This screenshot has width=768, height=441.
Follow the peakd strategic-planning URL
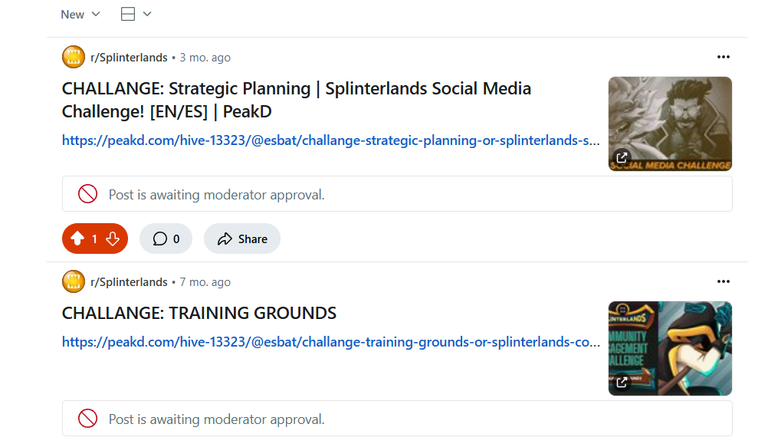tap(331, 141)
